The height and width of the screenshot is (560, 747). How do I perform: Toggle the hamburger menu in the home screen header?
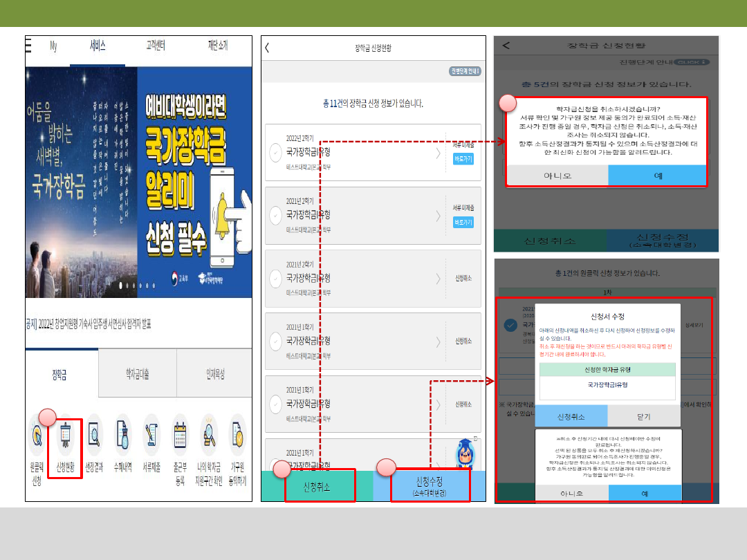[28, 46]
